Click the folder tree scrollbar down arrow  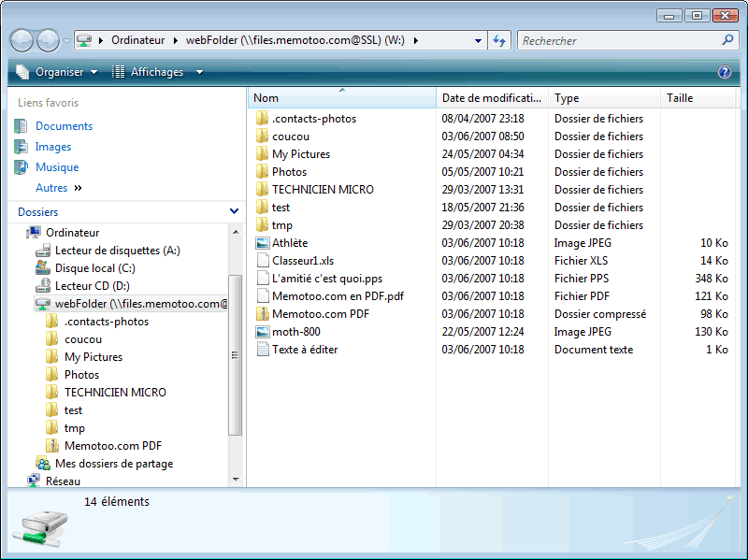(x=236, y=479)
